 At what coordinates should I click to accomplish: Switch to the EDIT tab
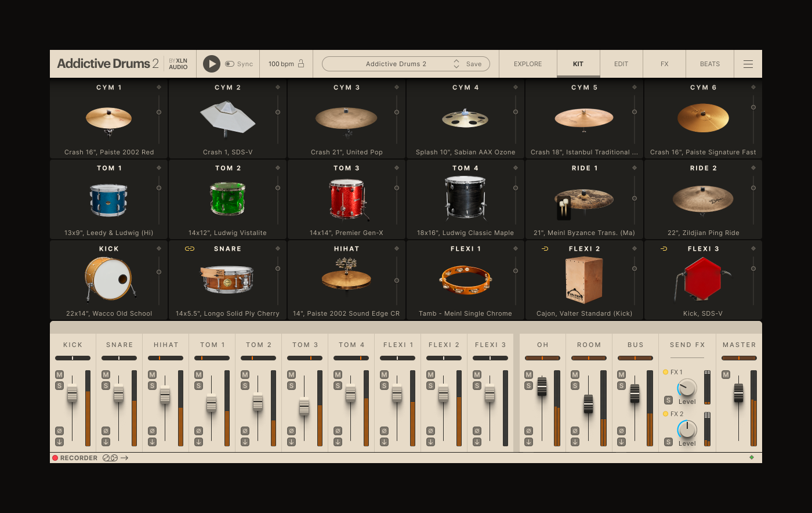coord(621,64)
